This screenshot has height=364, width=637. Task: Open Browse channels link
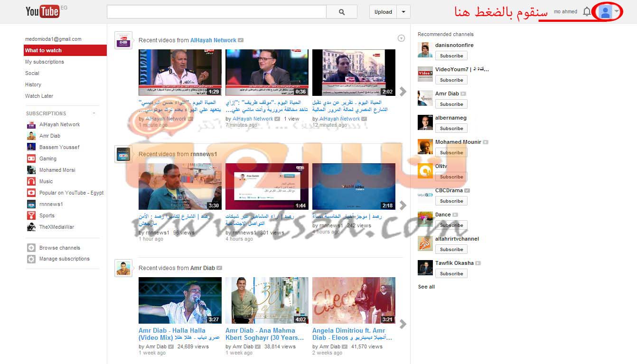pos(60,248)
